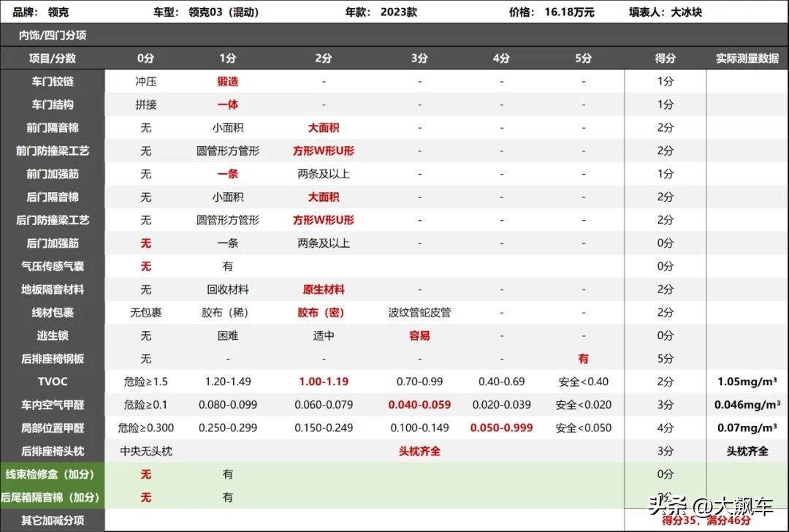Select the 局部位置甲醛 row label

coord(53,427)
